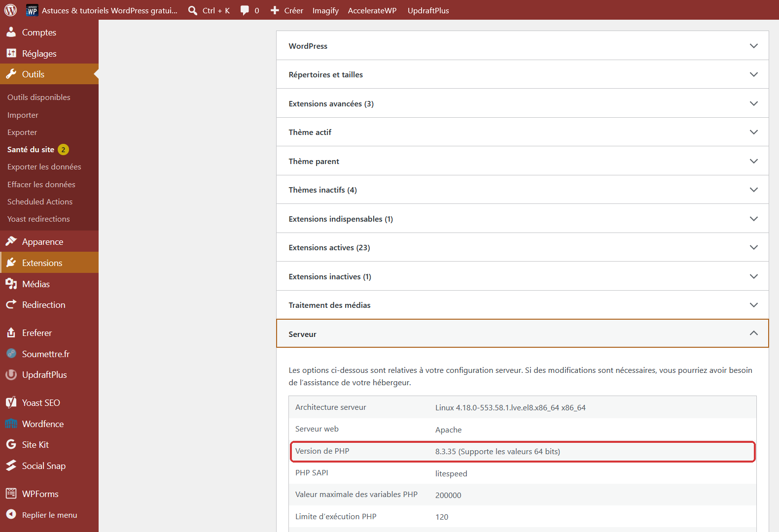Expand Traitement des médias chevron
779x532 pixels.
(x=753, y=305)
